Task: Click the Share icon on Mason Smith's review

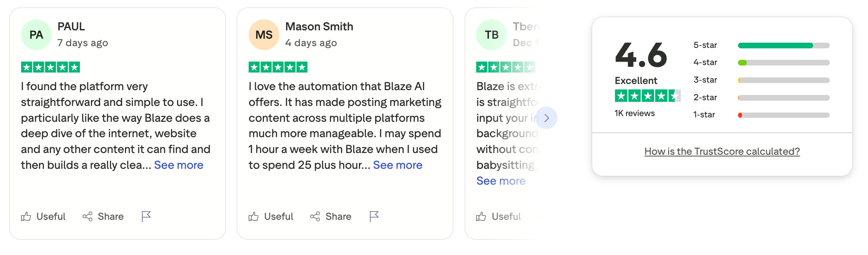Action: (315, 216)
